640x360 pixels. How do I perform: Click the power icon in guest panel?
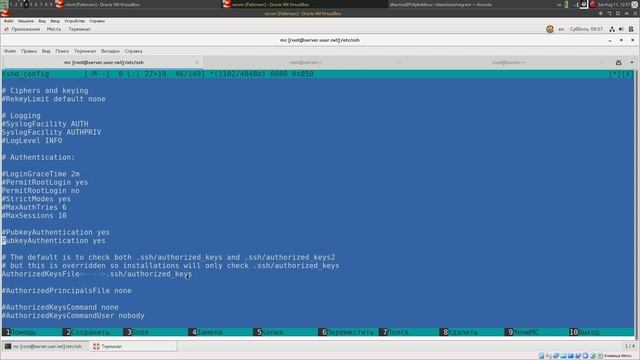[x=631, y=29]
